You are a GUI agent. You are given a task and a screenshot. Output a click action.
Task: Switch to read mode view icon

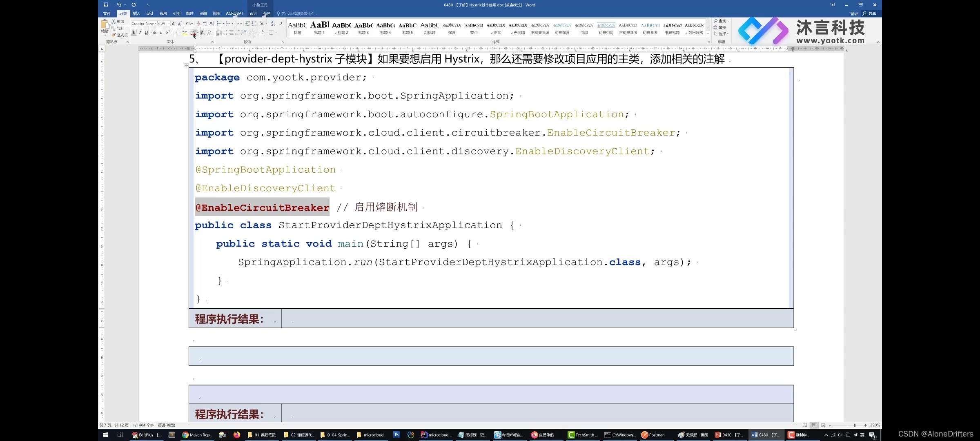tap(805, 425)
